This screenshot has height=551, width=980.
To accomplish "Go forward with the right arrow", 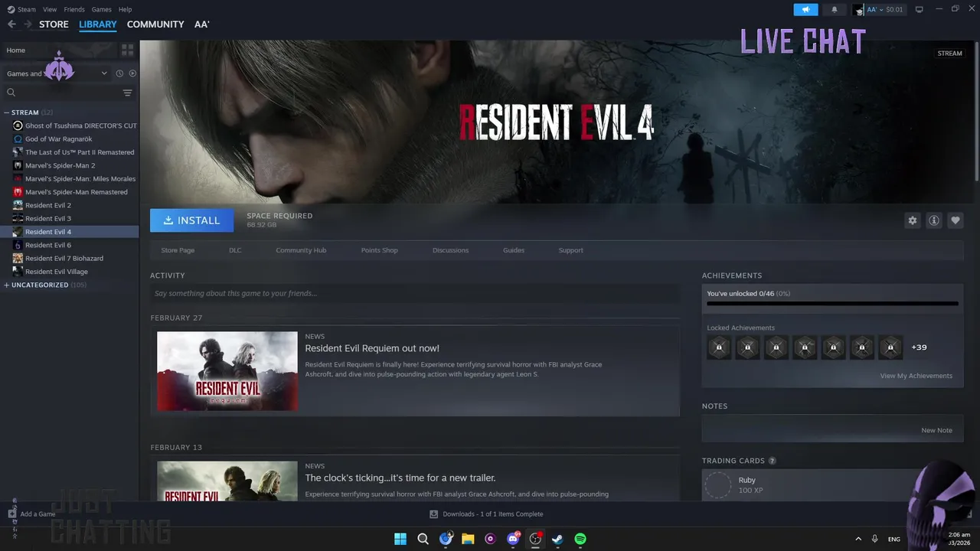I will 28,24.
